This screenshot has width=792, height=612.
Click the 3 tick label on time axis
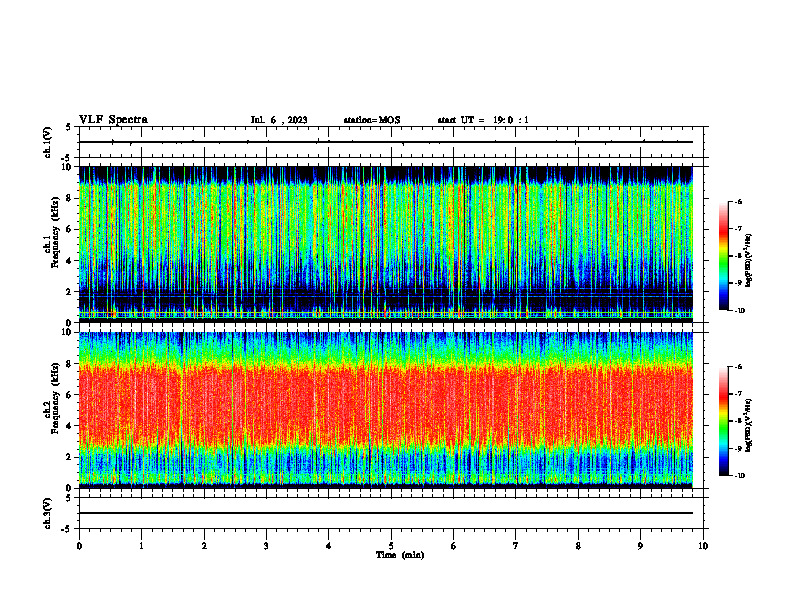click(266, 546)
